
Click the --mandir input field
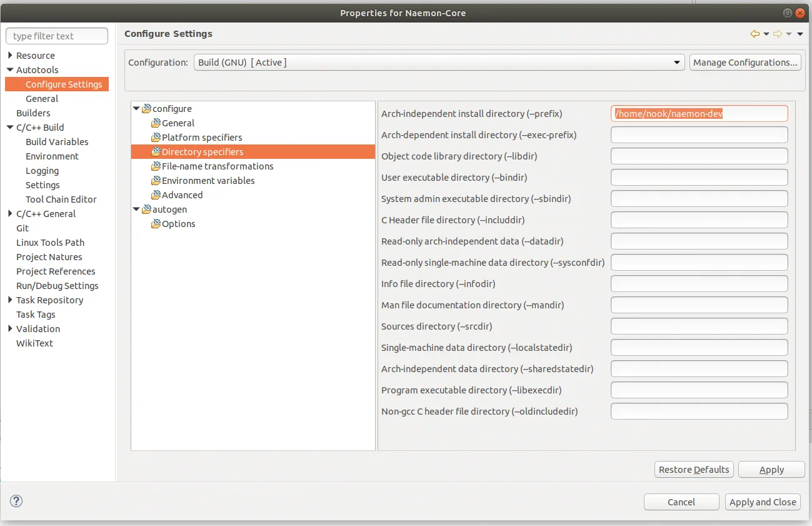tap(699, 305)
